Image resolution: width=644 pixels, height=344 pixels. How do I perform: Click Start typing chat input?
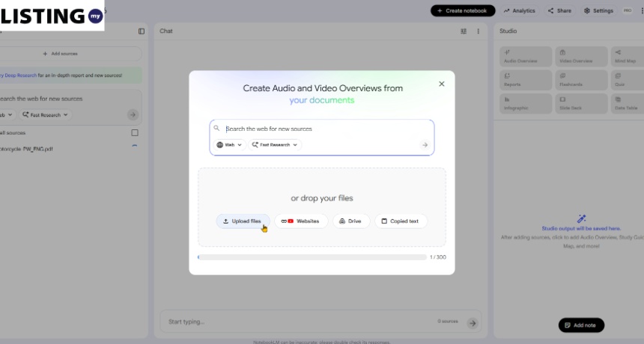coord(300,322)
